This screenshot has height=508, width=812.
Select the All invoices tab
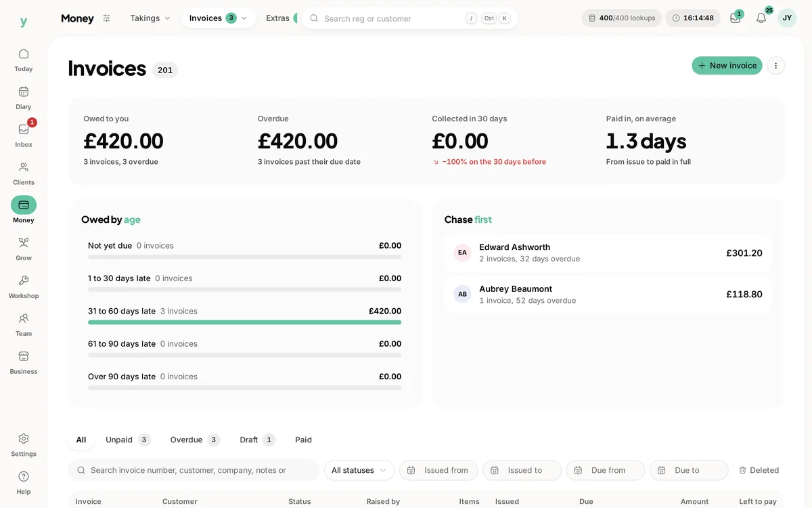point(81,440)
